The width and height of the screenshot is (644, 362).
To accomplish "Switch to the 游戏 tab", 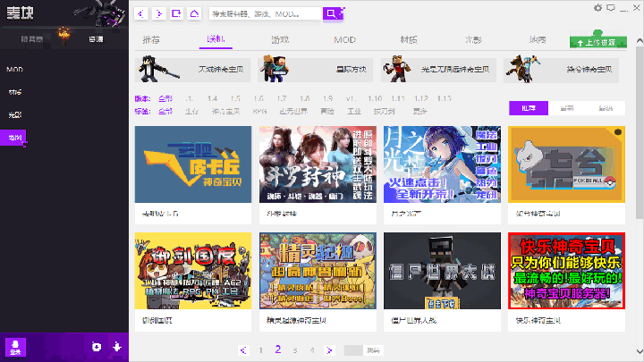I will pos(280,40).
